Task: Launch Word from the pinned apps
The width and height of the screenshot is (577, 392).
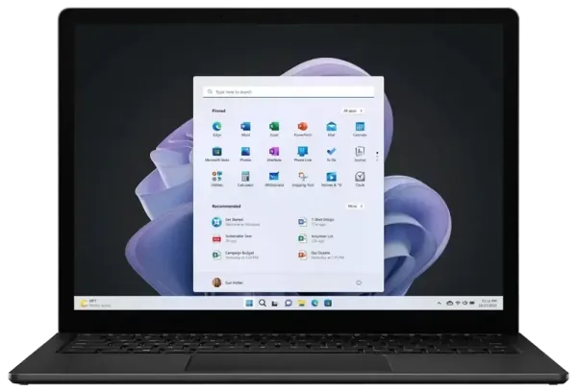Action: [245, 127]
